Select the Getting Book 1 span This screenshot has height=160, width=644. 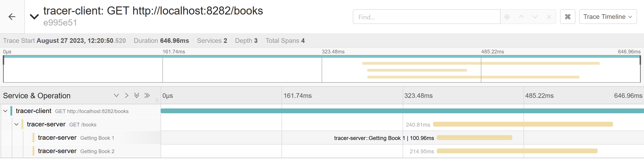(x=97, y=138)
